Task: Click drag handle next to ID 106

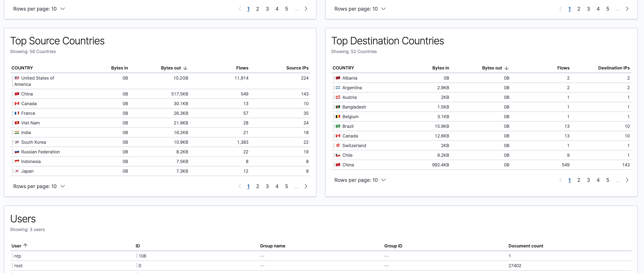Action: [x=137, y=256]
